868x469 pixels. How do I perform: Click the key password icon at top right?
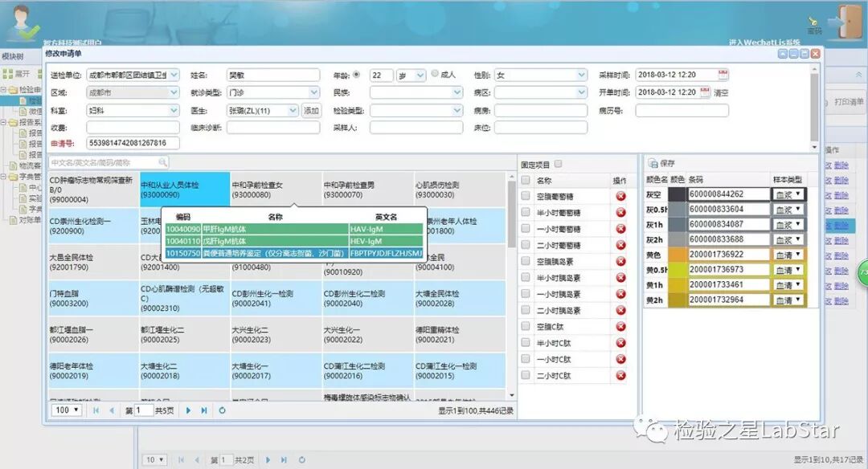[813, 24]
